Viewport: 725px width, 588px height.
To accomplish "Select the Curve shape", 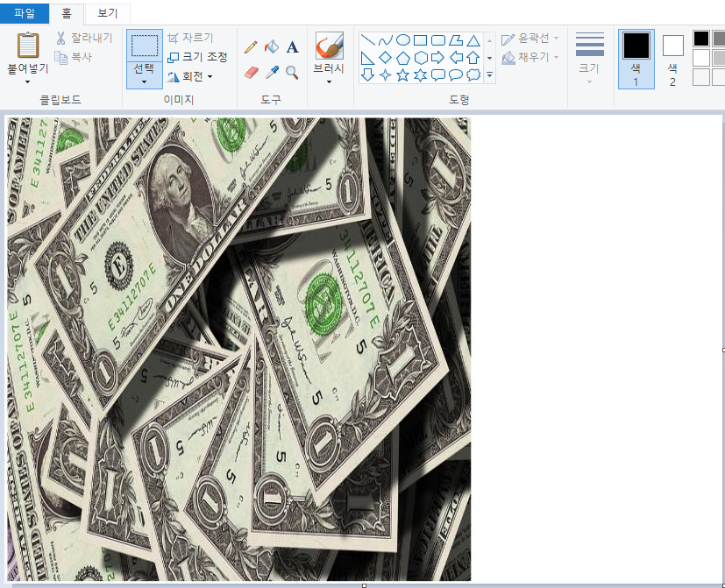I will [385, 40].
